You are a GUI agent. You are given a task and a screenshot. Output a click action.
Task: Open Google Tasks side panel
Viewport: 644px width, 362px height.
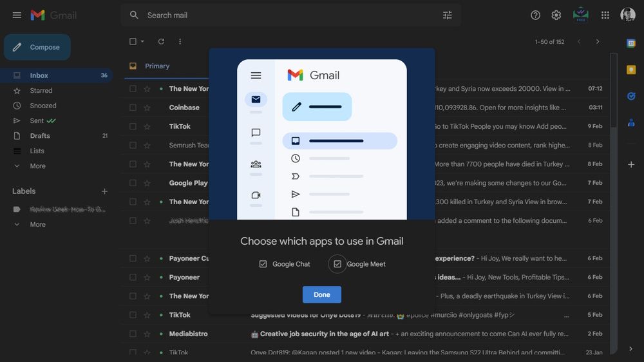pos(631,96)
